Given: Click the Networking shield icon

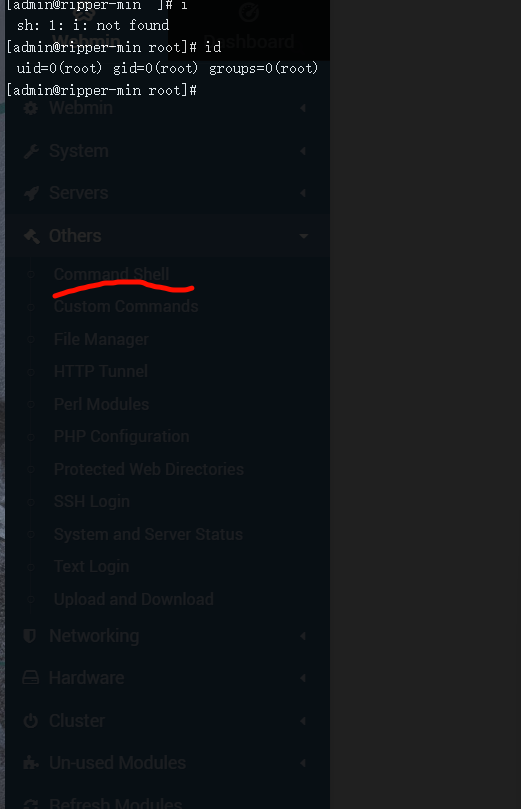Looking at the screenshot, I should click(30, 636).
